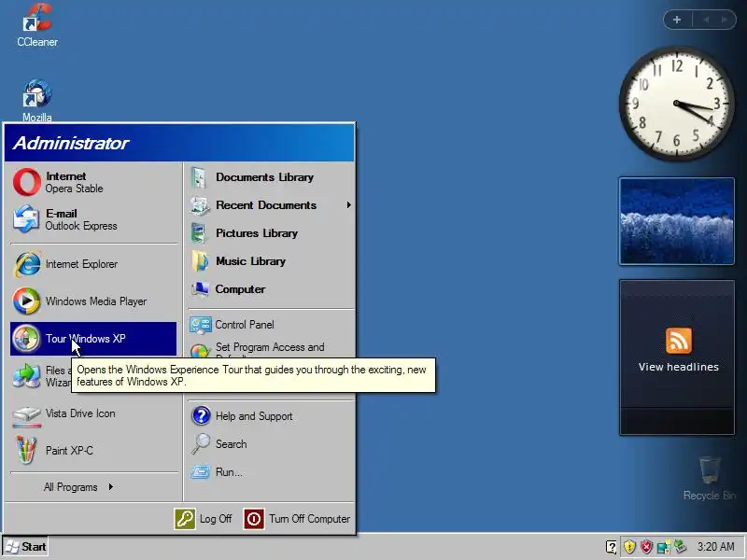The height and width of the screenshot is (560, 747).
Task: Open the Run... dialog
Action: (271, 472)
